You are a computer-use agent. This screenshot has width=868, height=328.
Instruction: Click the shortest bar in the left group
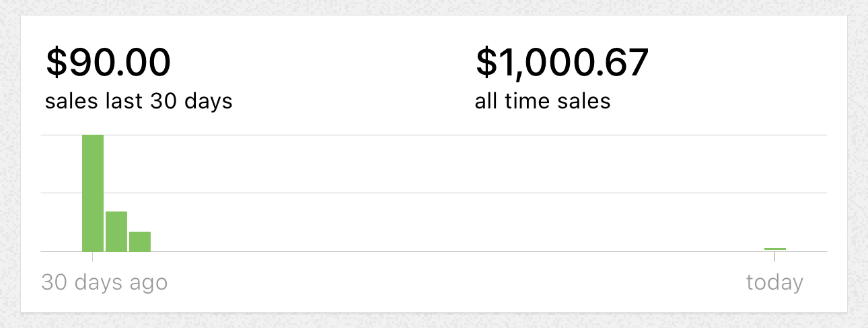tap(140, 241)
